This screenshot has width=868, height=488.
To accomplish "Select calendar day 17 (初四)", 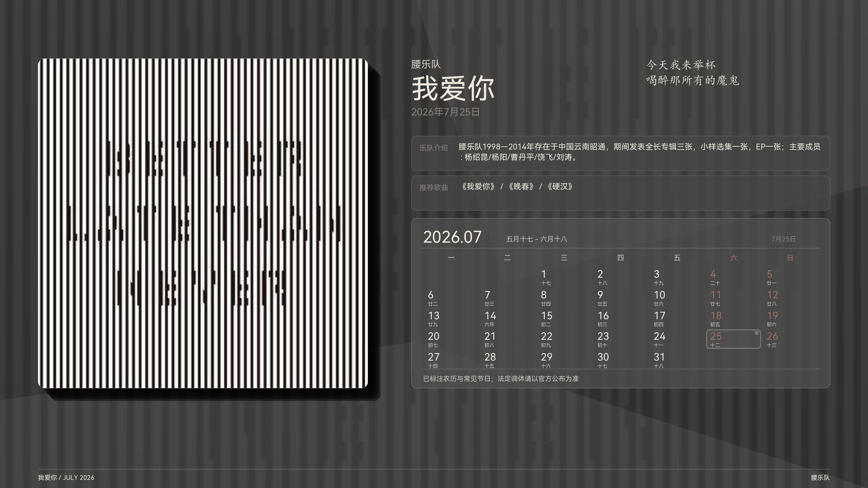I will 659,319.
